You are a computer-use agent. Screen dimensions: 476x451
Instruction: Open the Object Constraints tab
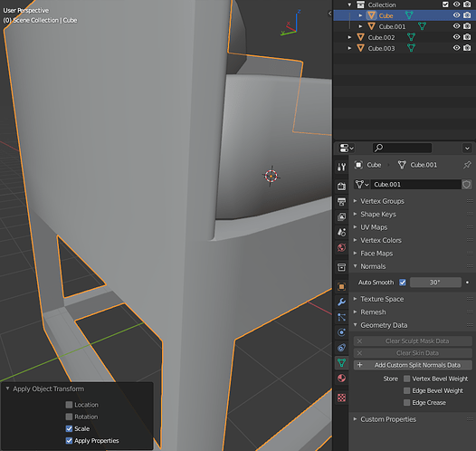[341, 348]
